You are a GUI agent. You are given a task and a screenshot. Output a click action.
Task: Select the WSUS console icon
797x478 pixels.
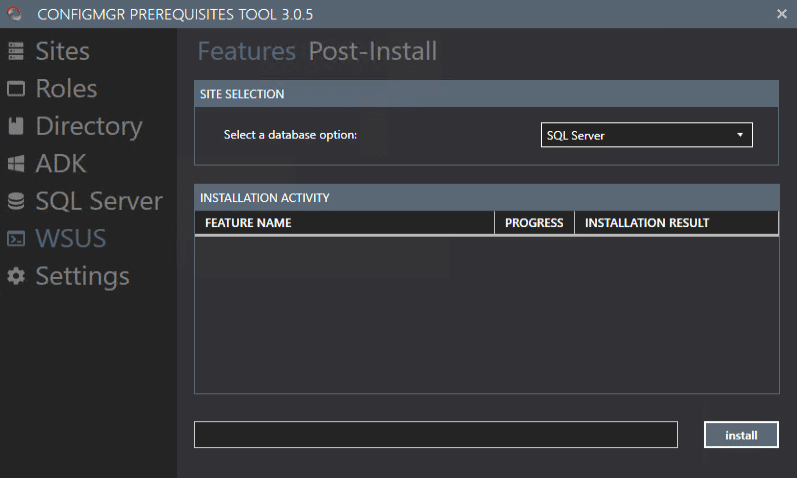[x=16, y=239]
